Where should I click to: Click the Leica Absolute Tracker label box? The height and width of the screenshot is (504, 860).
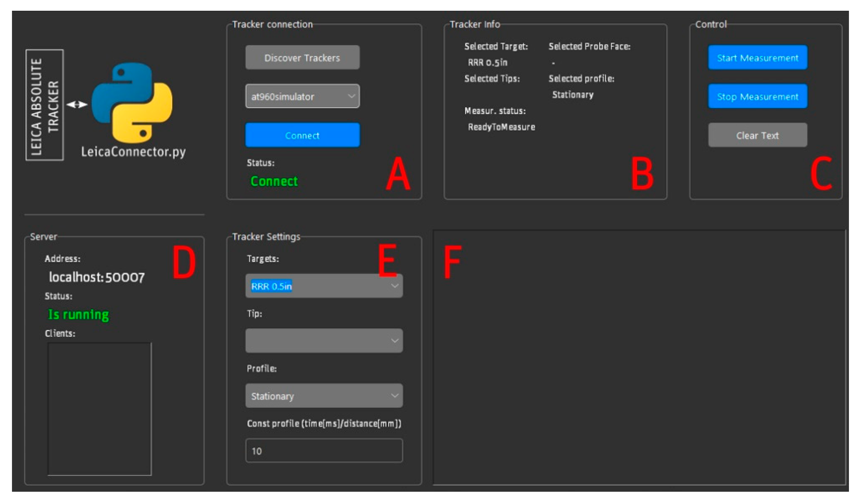[x=45, y=105]
